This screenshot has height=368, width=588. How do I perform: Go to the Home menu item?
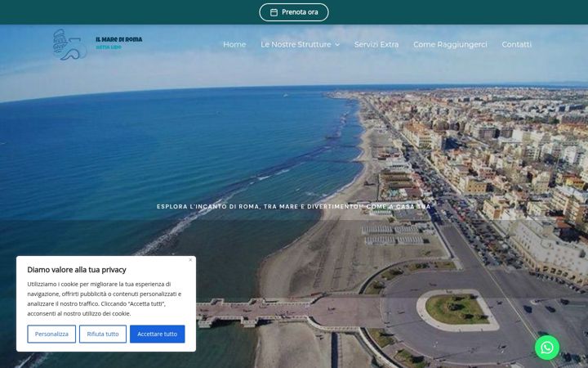point(234,44)
